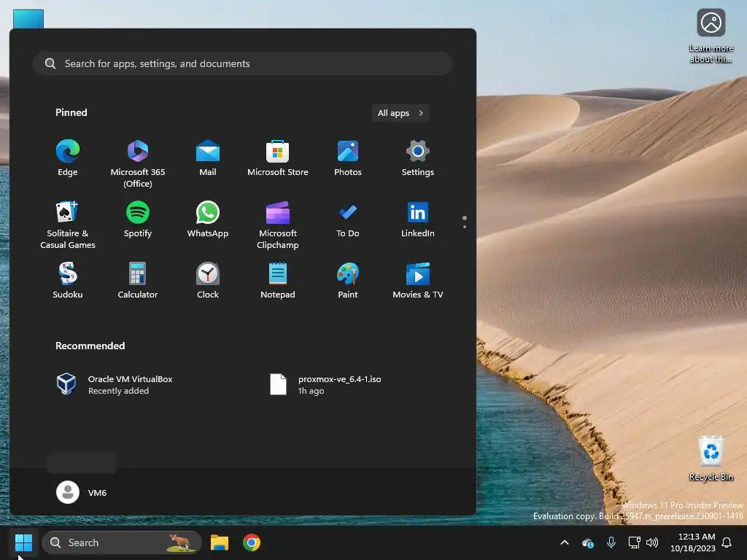The height and width of the screenshot is (560, 747).
Task: Launch Microsoft 365 (Office)
Action: pos(138,164)
